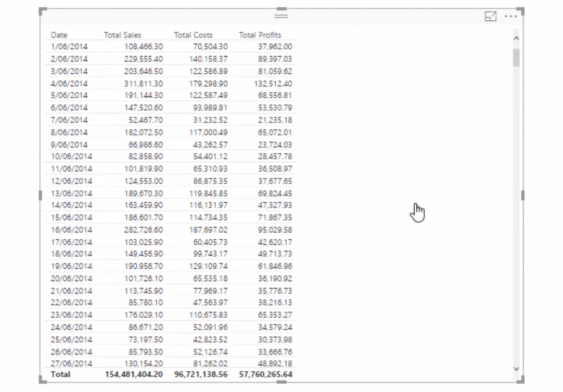Sort by the Total Costs column header

pos(193,35)
